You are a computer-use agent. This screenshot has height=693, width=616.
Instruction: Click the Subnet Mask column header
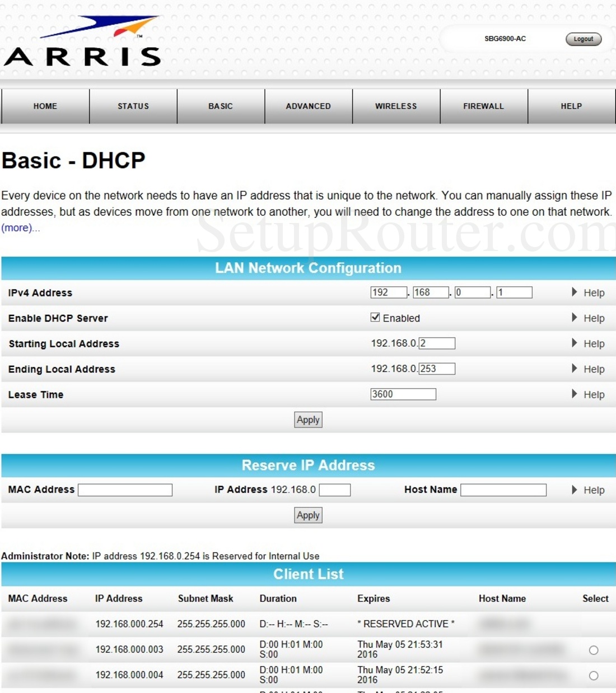(206, 598)
